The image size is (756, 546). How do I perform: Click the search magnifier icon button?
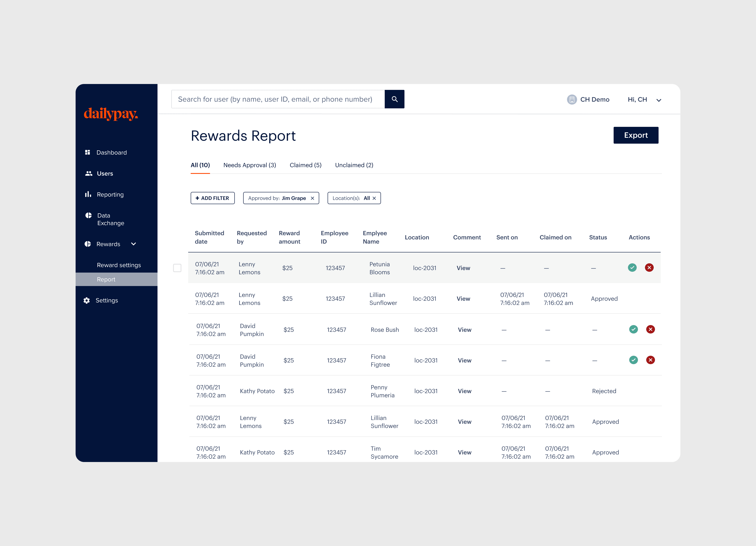pos(394,99)
